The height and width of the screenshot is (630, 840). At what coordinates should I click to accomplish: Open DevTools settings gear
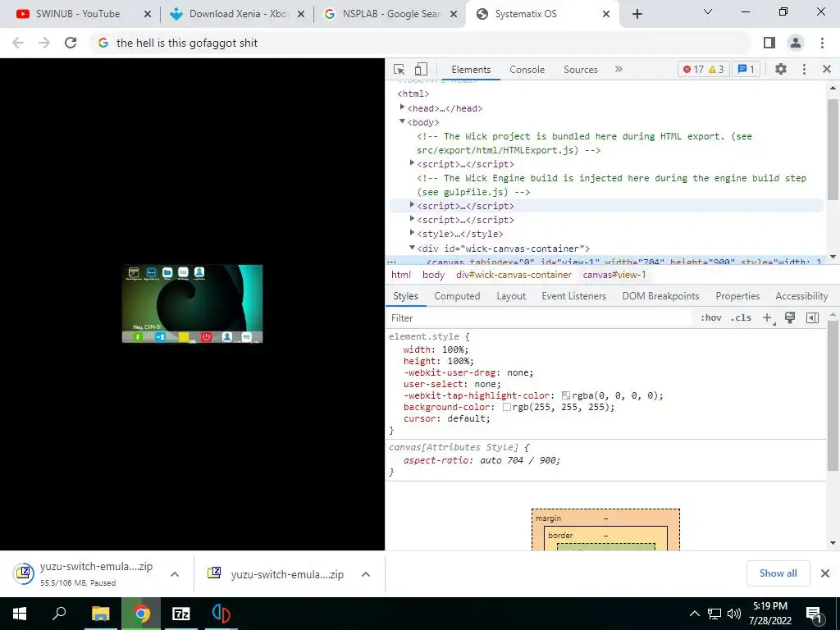pyautogui.click(x=781, y=69)
